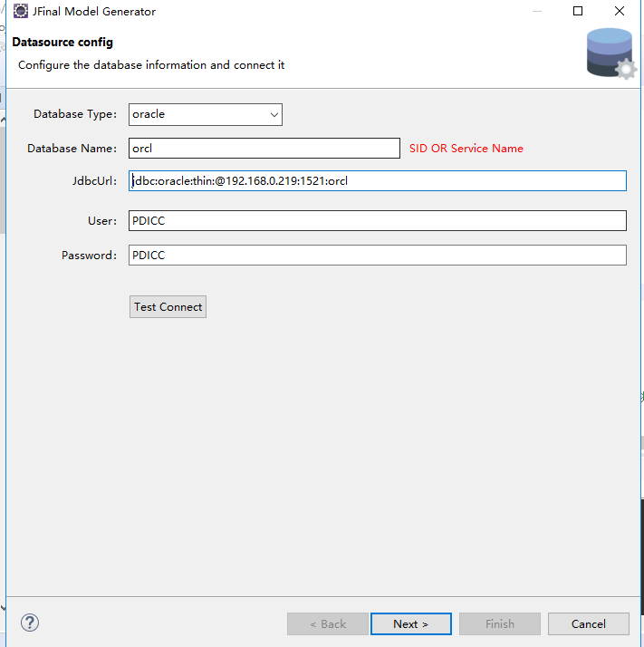Click the JFinal Model Generator title icon
This screenshot has height=647, width=644.
(21, 11)
